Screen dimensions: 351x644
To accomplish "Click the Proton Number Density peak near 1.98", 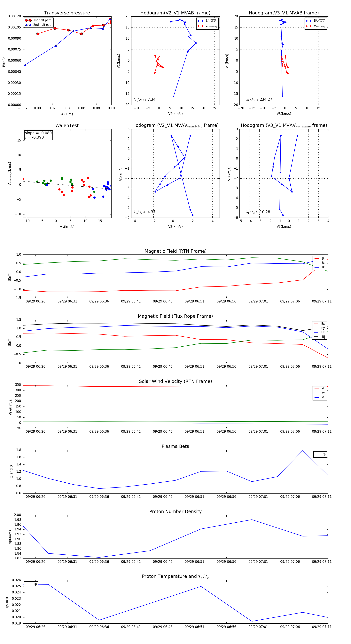I will [x=252, y=519].
